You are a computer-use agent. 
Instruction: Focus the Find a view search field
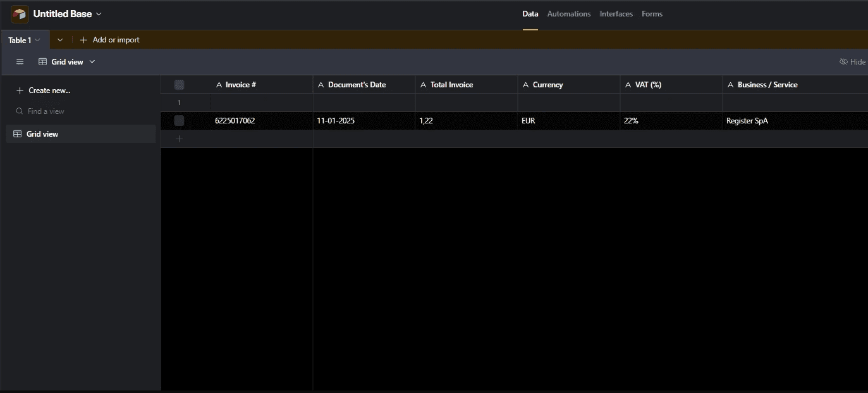point(81,111)
